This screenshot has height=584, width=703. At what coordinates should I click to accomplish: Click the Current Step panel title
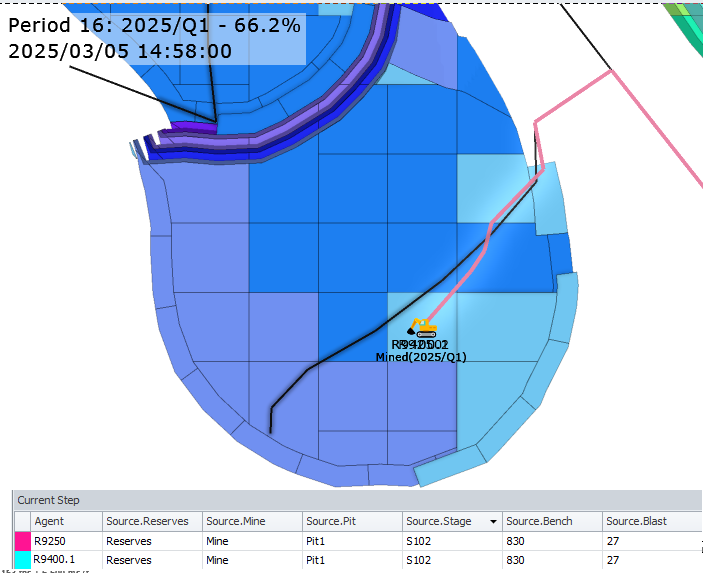48,499
